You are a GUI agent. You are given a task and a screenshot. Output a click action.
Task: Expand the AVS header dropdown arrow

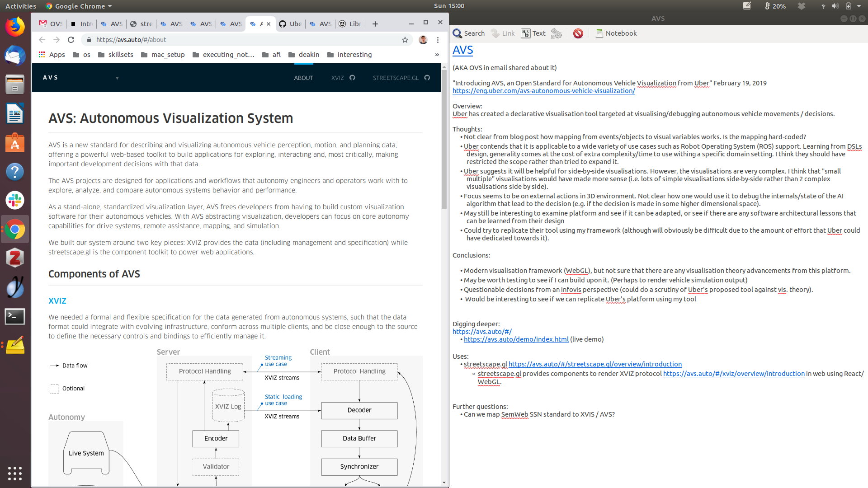(x=117, y=78)
